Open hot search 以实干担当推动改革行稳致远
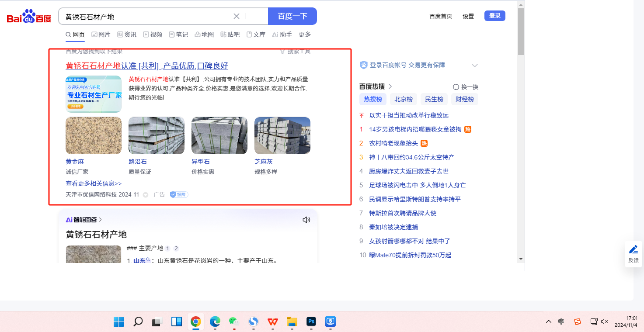644x332 pixels. 409,115
